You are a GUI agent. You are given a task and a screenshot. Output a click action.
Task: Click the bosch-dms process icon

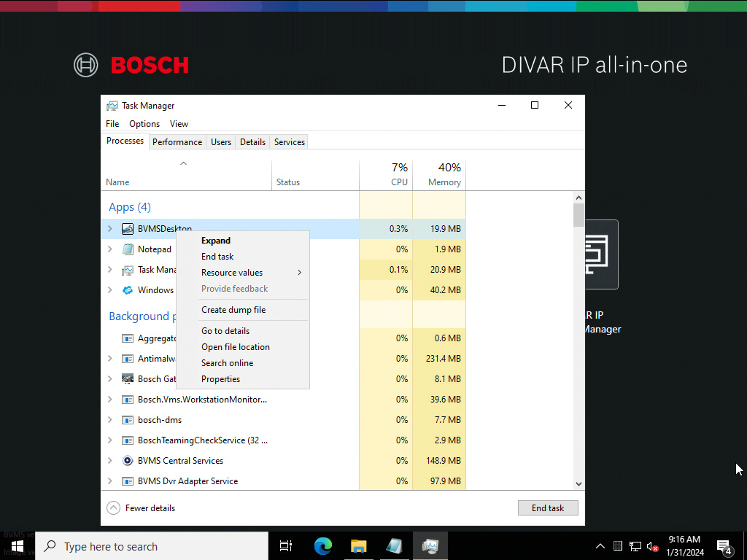point(128,420)
